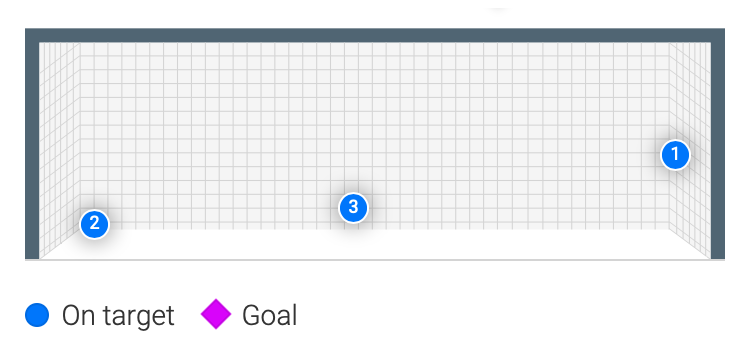Click the center of the back net
Viewport: 744px width, 362px height.
375,136
